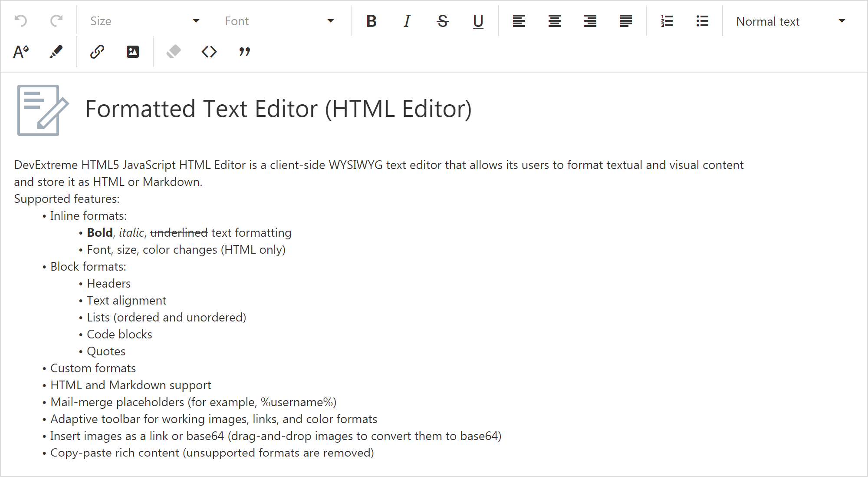Toggle blockquote formatting
The height and width of the screenshot is (477, 868).
click(x=245, y=52)
